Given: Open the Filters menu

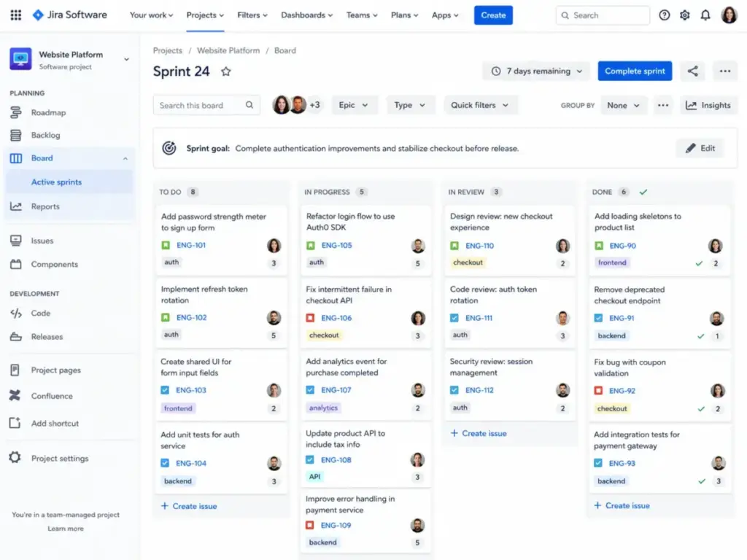Looking at the screenshot, I should coord(252,15).
